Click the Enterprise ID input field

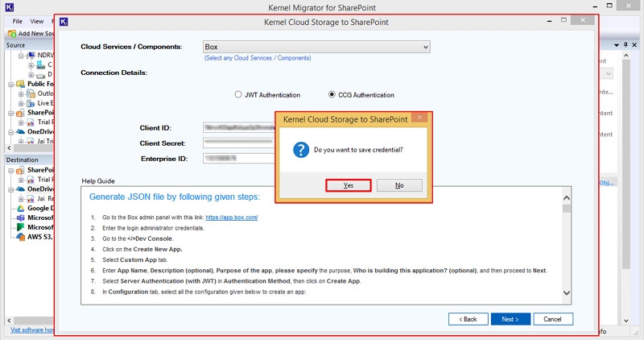238,158
